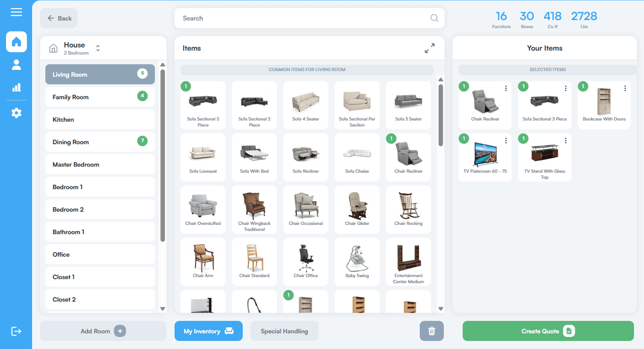The height and width of the screenshot is (349, 644).
Task: Open the Home panel in the sidebar
Action: (17, 42)
